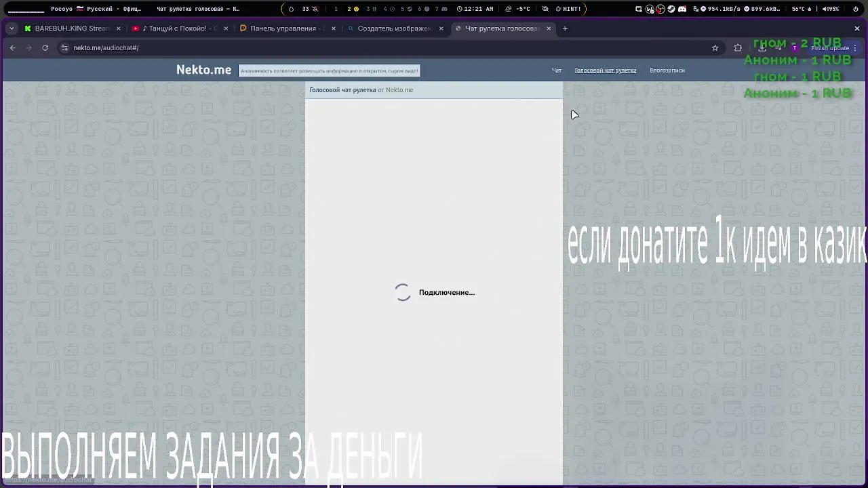Click the volume indicator showing 95%
868x488 pixels.
point(829,9)
